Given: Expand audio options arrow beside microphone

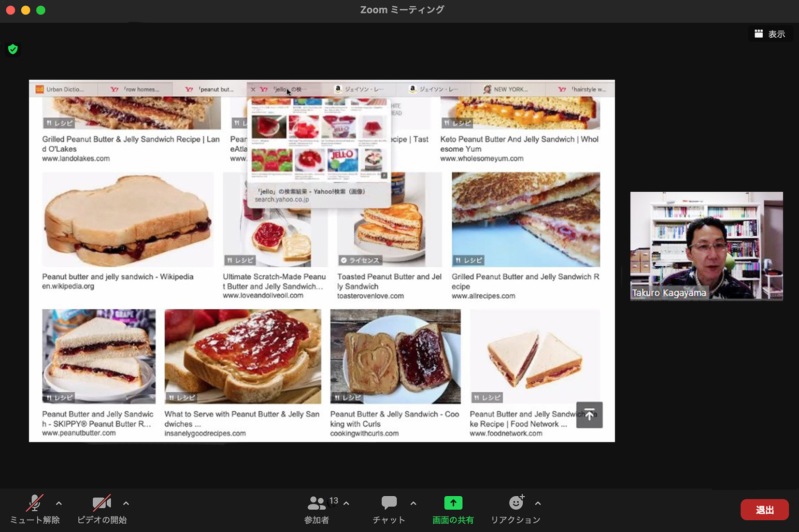Looking at the screenshot, I should pos(59,503).
